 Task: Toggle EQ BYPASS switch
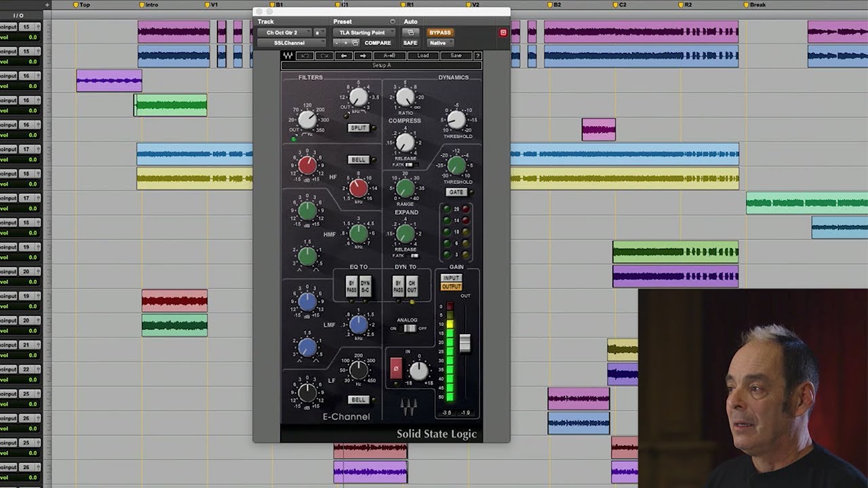pyautogui.click(x=351, y=287)
